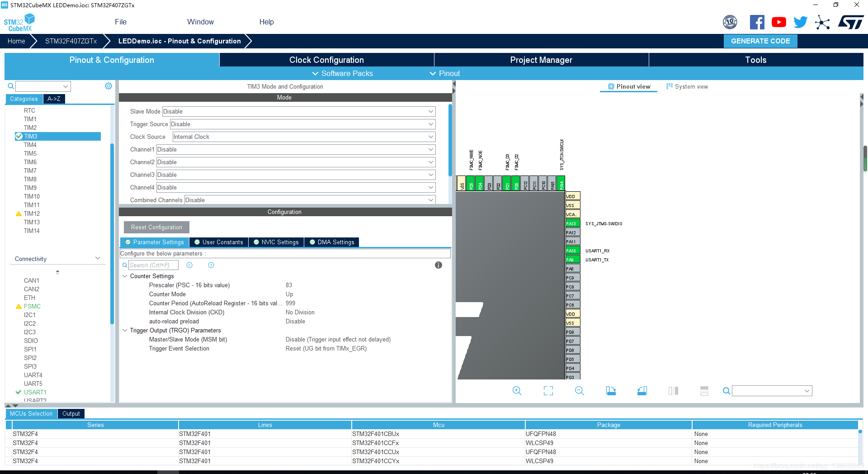Open the Trigger Source dropdown
This screenshot has width=868, height=474.
tap(302, 124)
